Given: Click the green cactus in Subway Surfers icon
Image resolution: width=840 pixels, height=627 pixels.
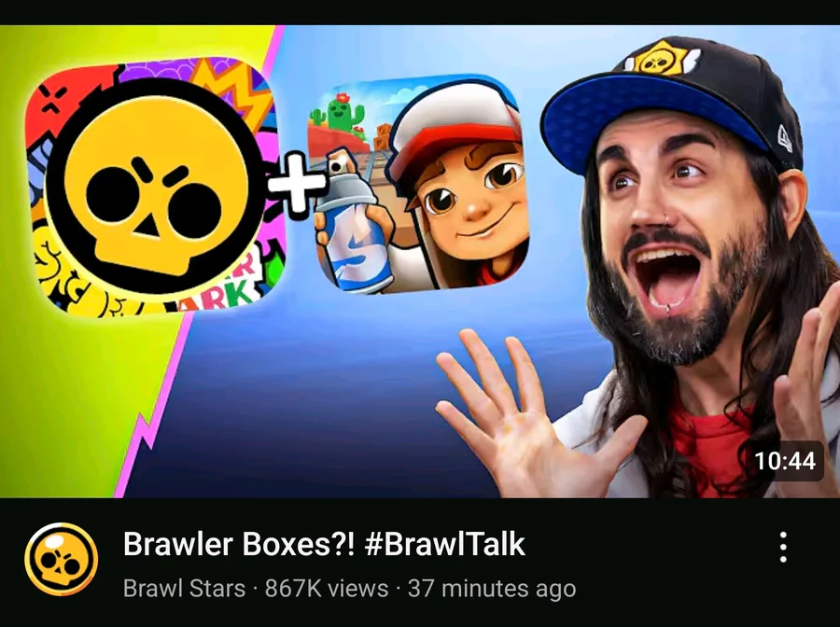Looking at the screenshot, I should (339, 113).
